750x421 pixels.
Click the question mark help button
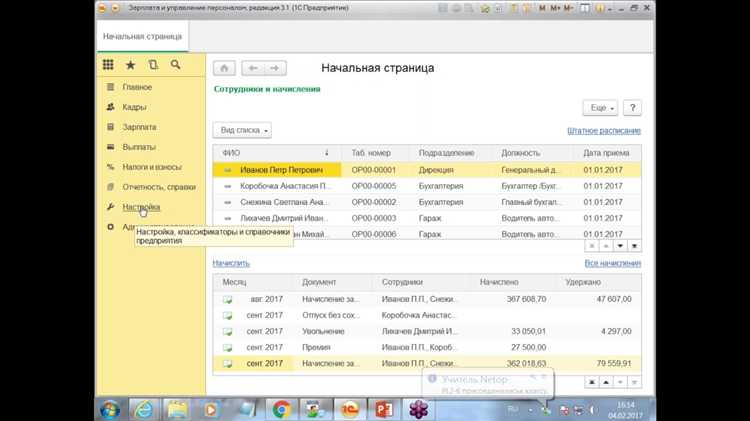[632, 108]
